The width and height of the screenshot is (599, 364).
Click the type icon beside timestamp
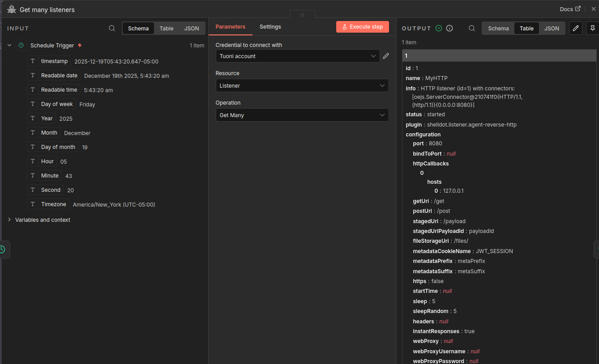(x=33, y=61)
